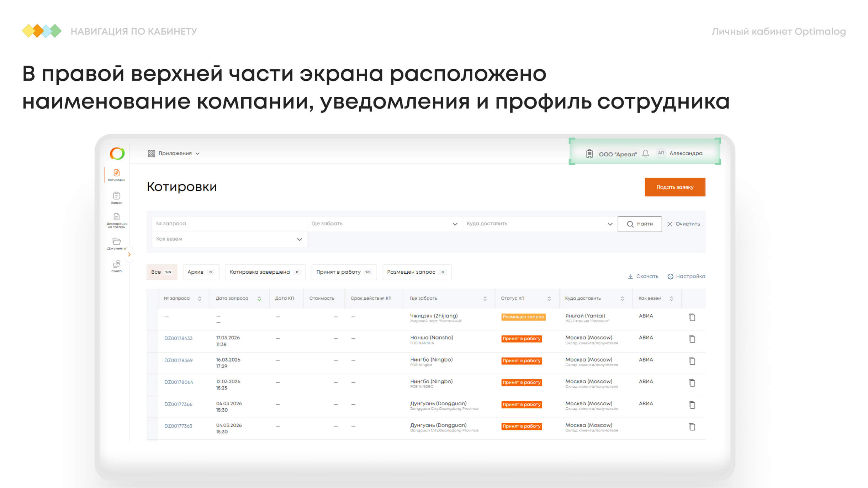Switch to the Принят в работу tab
The image size is (868, 488).
(x=344, y=272)
